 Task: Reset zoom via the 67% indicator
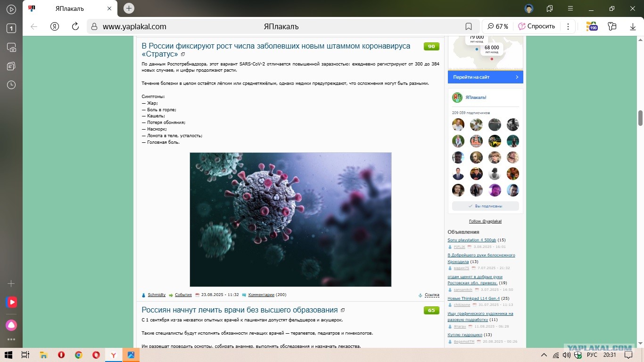coord(498,26)
